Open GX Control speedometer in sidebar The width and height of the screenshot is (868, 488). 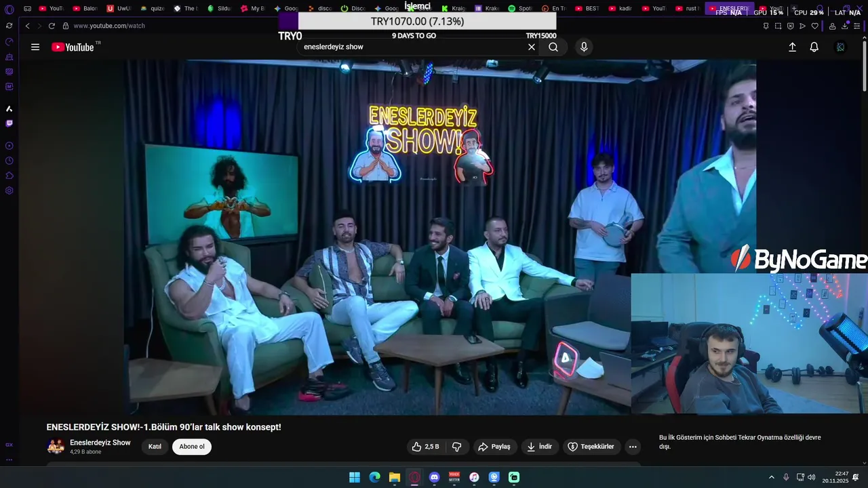click(x=9, y=41)
